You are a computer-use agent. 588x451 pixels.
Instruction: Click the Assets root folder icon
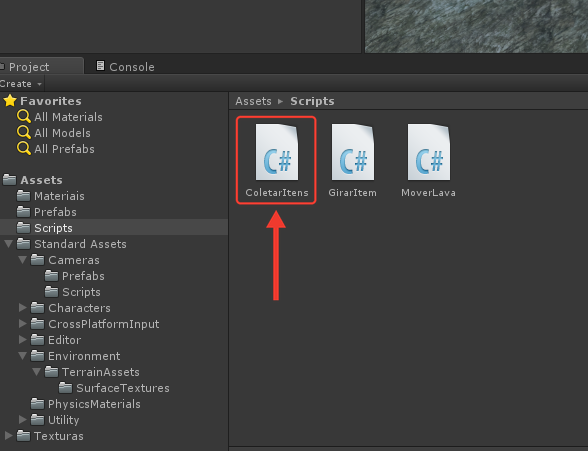tap(10, 180)
